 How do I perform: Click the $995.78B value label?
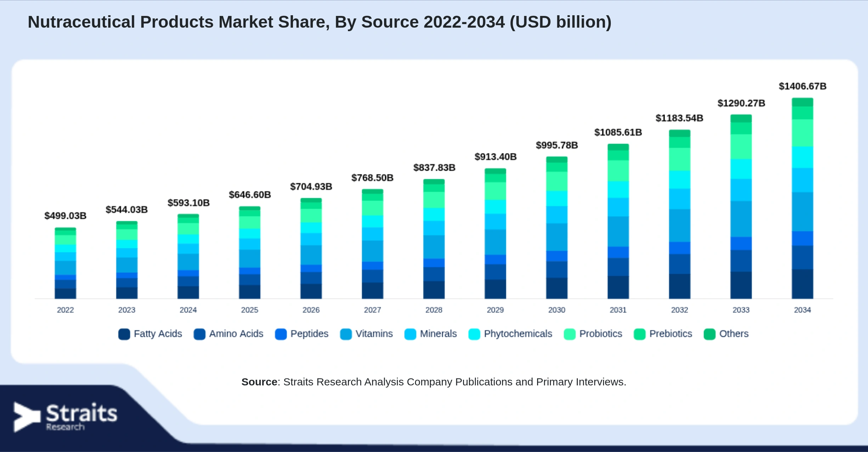(x=557, y=145)
